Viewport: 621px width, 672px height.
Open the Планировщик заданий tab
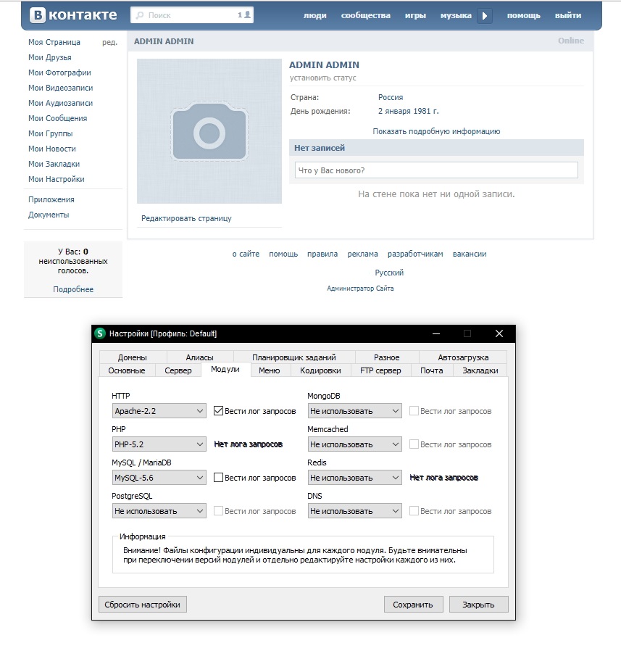coord(293,357)
